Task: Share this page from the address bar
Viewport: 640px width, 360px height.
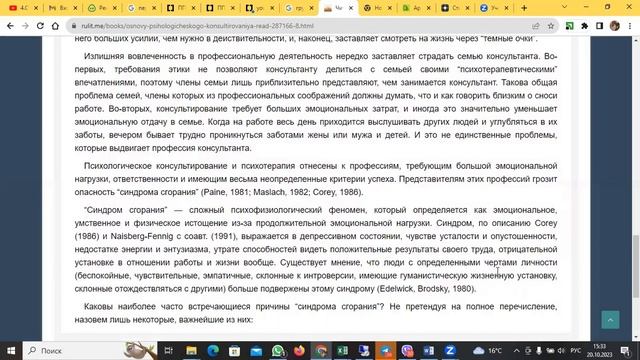Action: pyautogui.click(x=536, y=26)
